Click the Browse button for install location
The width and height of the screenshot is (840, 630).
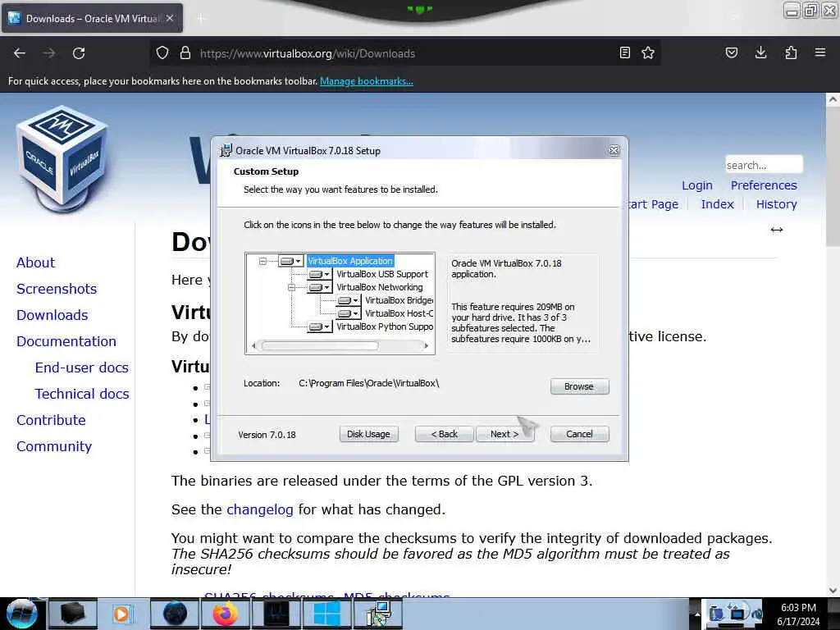[579, 386]
